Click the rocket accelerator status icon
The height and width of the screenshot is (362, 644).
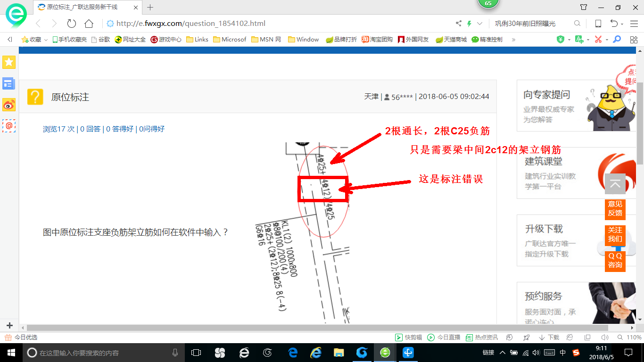click(527, 337)
